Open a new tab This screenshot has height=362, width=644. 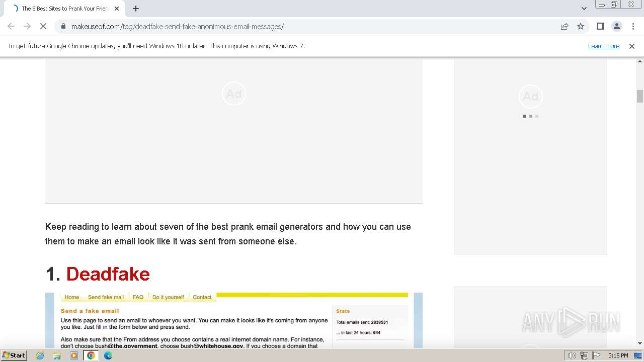pos(136,9)
